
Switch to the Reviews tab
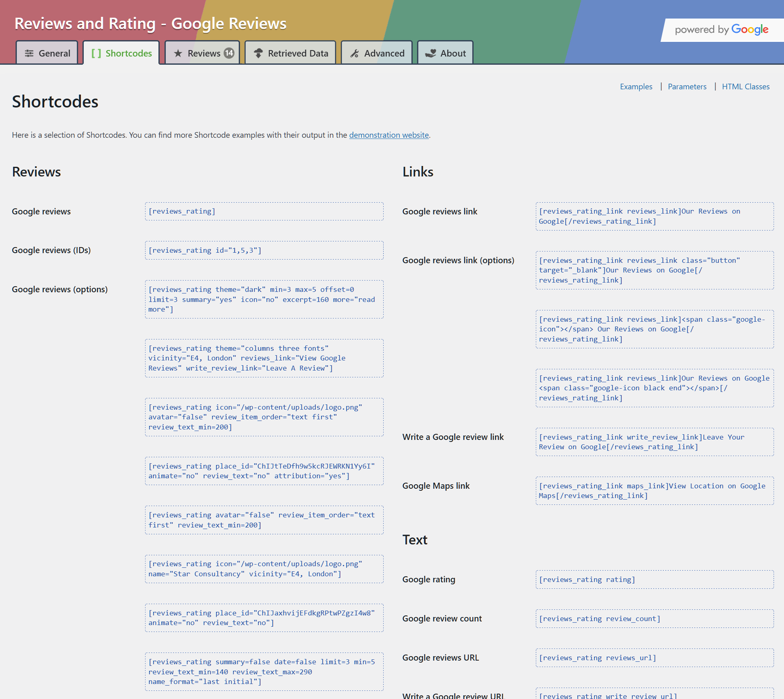(202, 53)
